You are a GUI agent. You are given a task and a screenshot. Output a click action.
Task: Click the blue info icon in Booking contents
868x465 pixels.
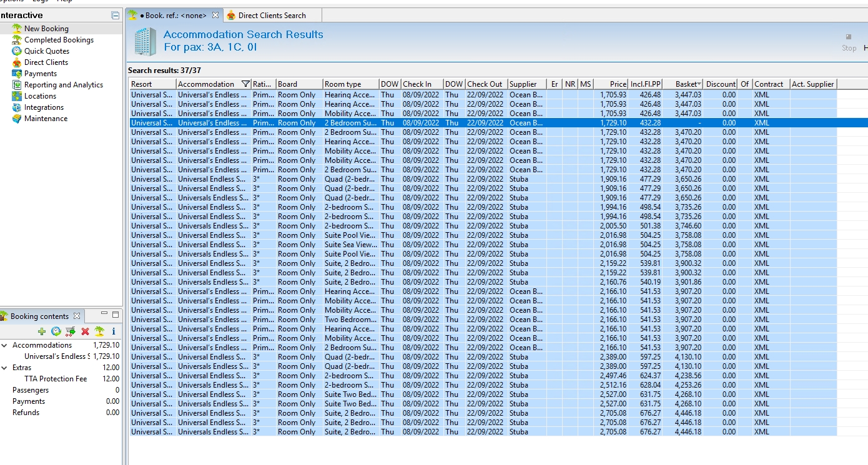(114, 331)
